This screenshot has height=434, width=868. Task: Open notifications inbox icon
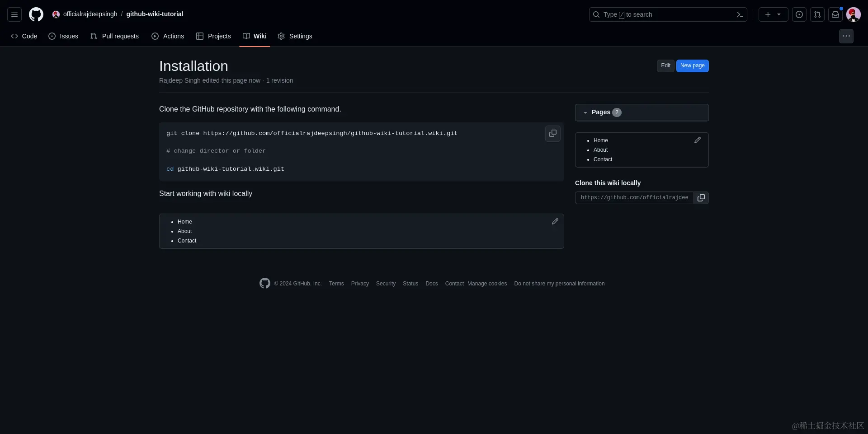click(x=835, y=14)
